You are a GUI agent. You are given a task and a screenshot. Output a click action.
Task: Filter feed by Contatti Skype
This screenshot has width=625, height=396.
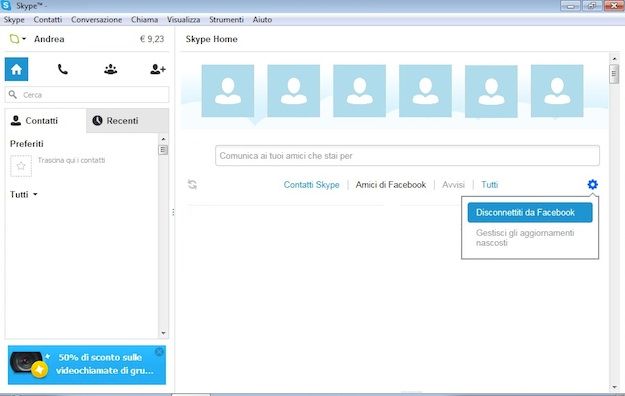click(311, 185)
